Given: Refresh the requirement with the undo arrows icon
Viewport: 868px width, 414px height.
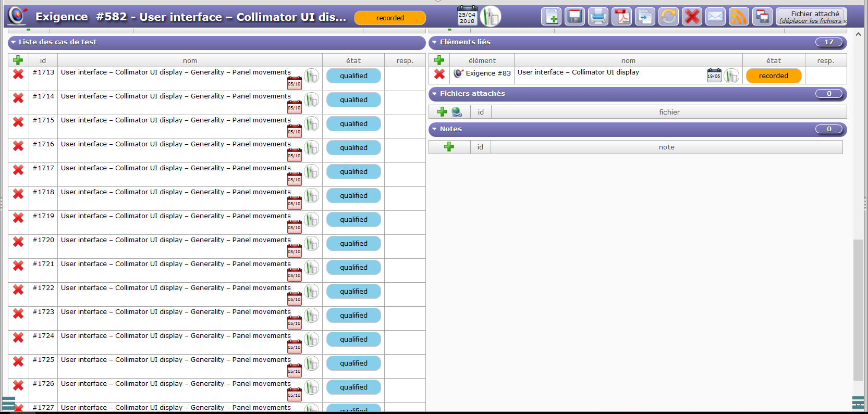Looking at the screenshot, I should pos(668,17).
